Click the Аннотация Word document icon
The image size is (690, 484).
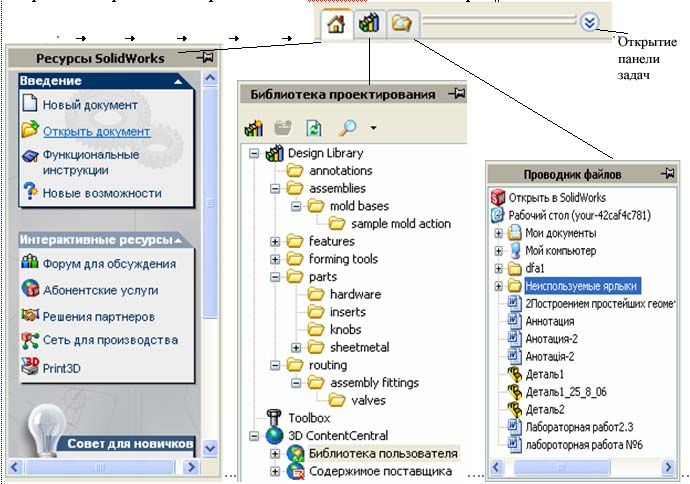coord(514,321)
